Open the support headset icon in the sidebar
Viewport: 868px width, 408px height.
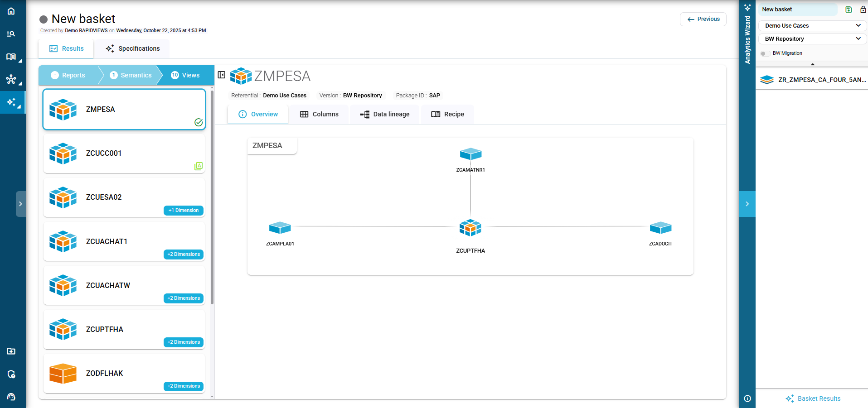click(11, 397)
